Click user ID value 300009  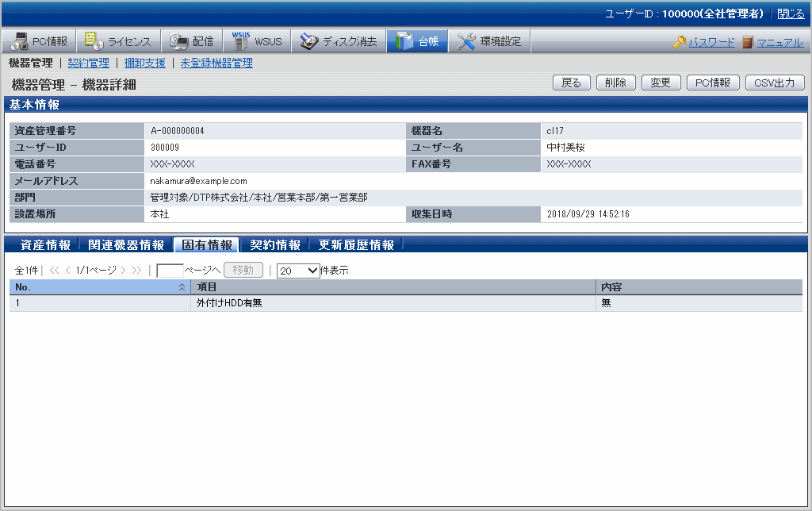165,148
